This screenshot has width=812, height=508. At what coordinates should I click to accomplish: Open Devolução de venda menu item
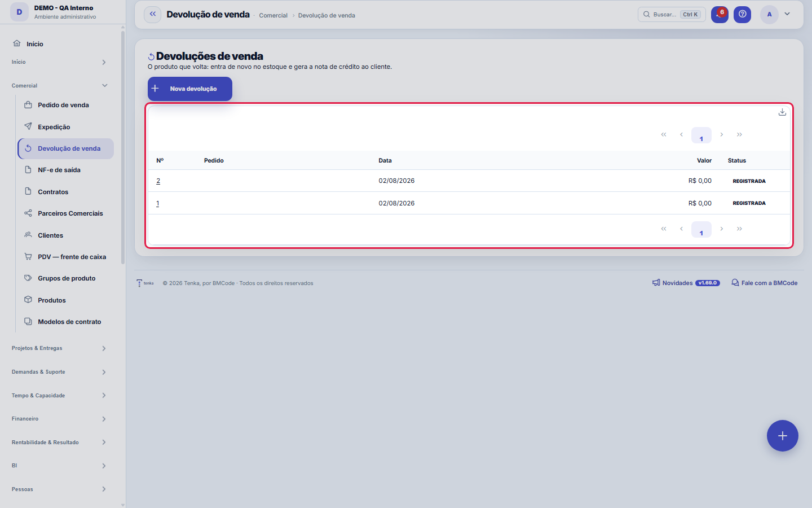[x=66, y=148]
